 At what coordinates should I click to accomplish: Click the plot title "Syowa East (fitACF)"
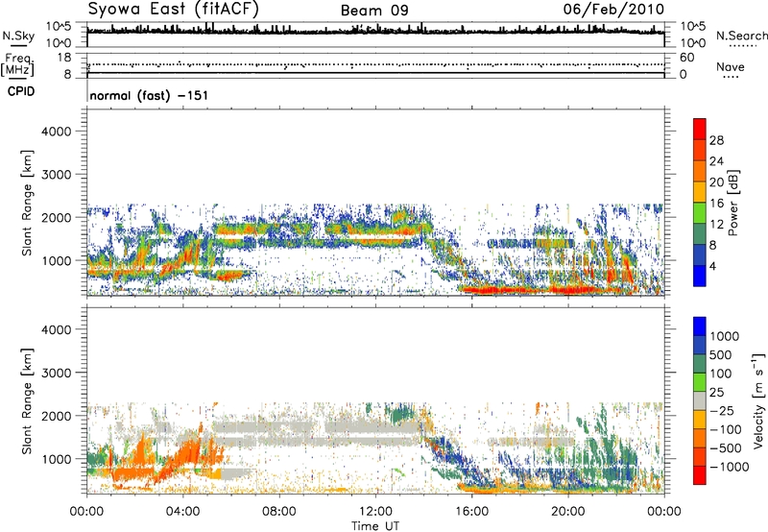pyautogui.click(x=173, y=10)
